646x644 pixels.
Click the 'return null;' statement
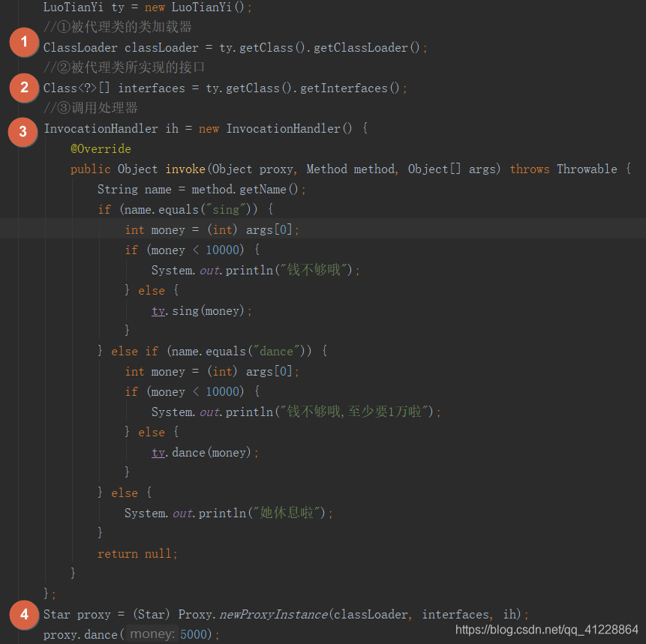(137, 554)
